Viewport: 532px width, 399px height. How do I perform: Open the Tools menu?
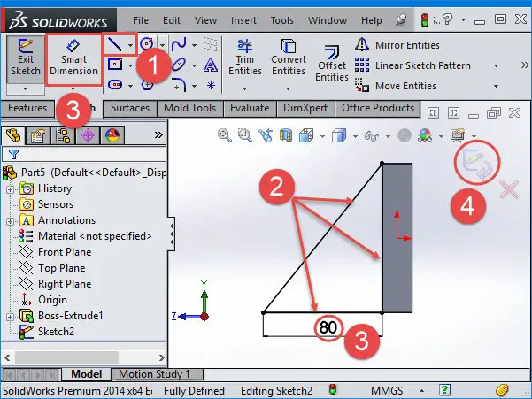click(282, 20)
